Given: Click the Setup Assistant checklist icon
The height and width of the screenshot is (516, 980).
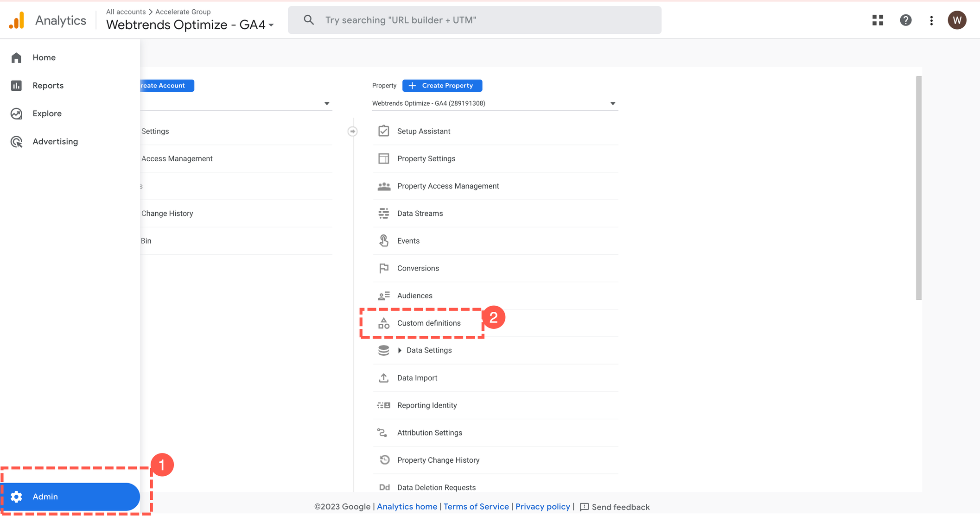Looking at the screenshot, I should point(383,131).
